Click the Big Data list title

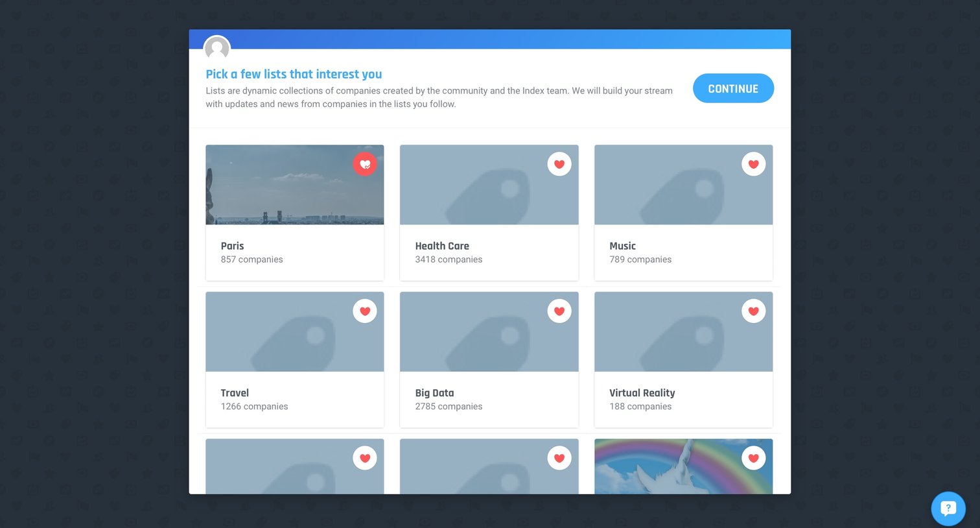(434, 393)
